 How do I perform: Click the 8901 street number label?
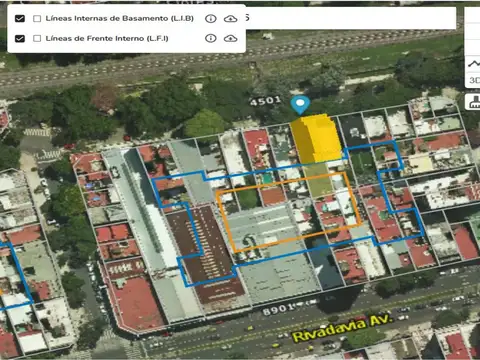click(x=279, y=310)
